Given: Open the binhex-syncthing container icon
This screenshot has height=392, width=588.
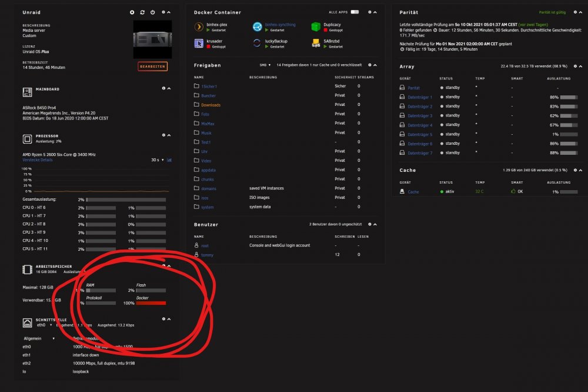Looking at the screenshot, I should 258,27.
